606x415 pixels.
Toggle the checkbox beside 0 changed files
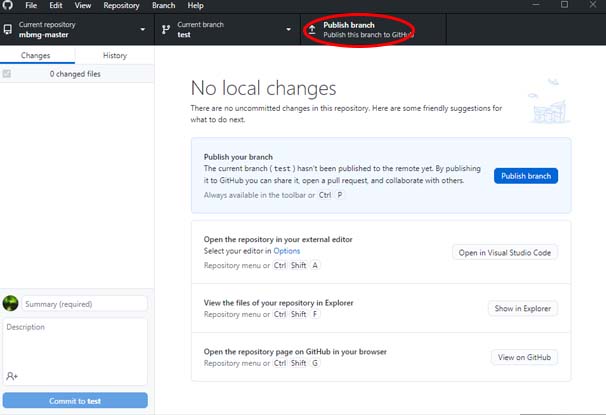(x=8, y=74)
